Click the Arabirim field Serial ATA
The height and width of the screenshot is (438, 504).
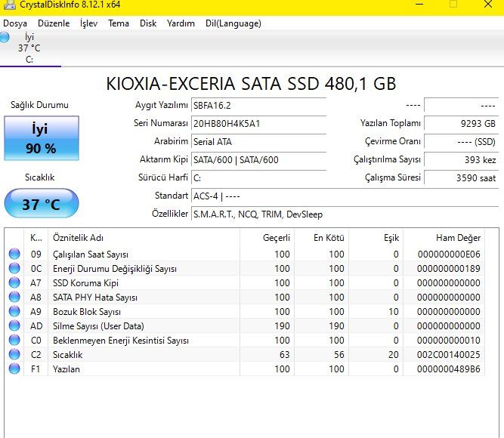(258, 141)
